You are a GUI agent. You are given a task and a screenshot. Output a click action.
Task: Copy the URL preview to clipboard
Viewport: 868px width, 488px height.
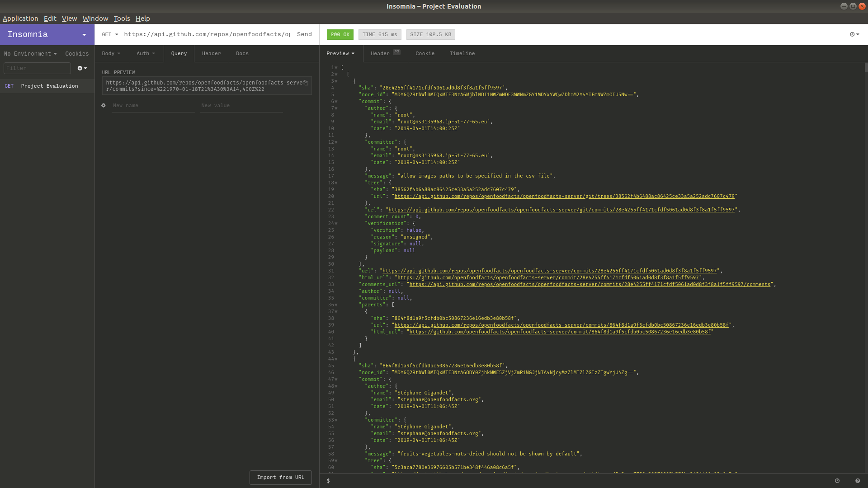pos(306,83)
